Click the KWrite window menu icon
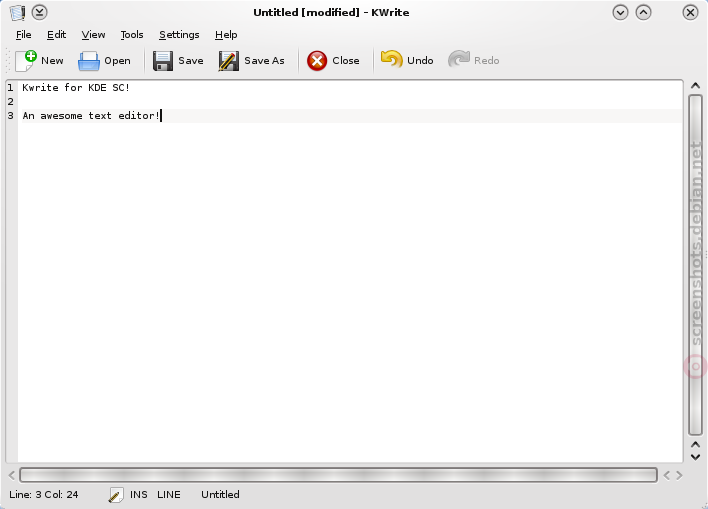Viewport: 708px width, 509px height. click(17, 13)
